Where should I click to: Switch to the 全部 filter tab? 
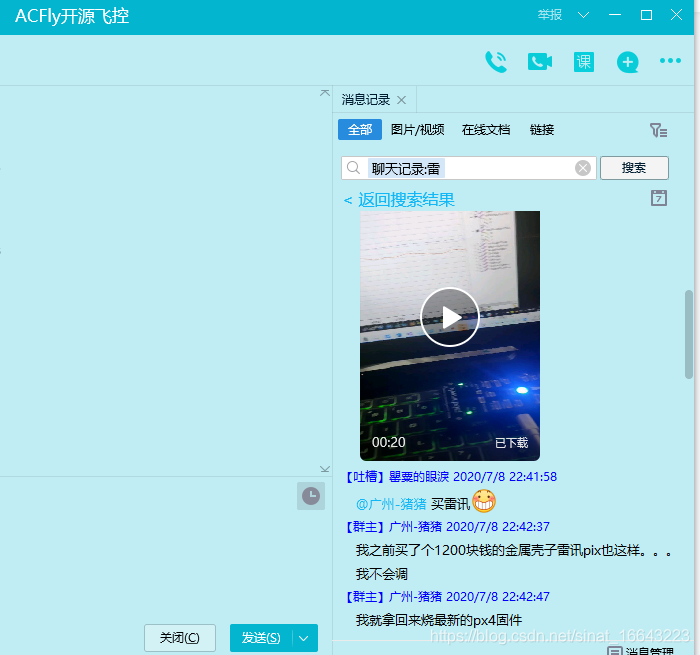click(360, 129)
